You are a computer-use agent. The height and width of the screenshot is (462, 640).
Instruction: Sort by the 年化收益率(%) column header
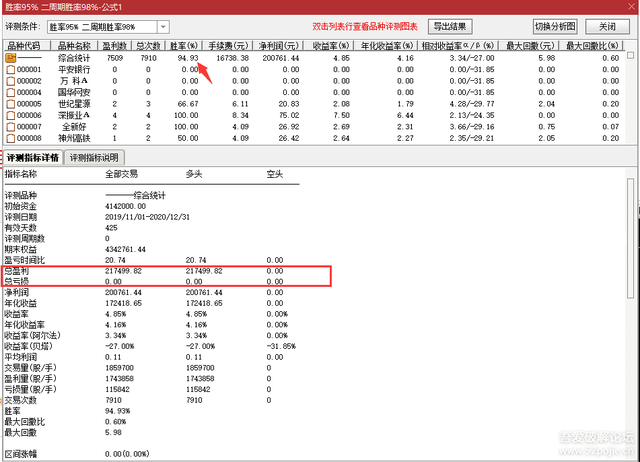click(387, 46)
